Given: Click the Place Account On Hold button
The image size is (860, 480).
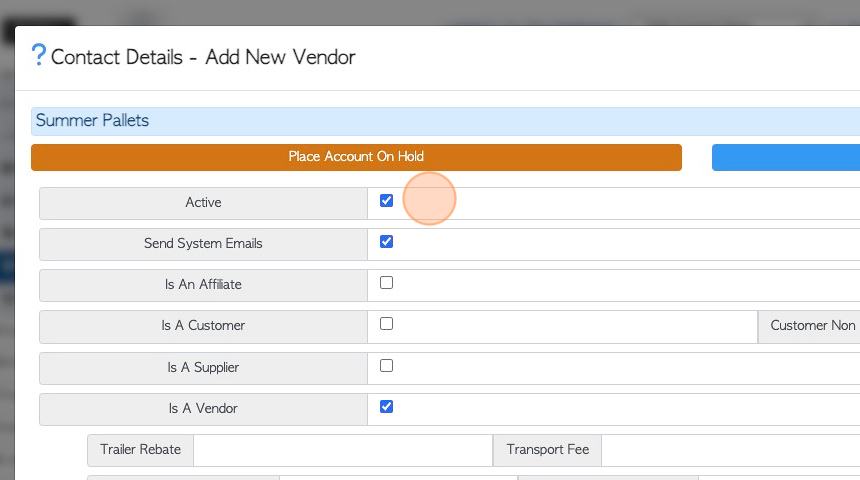Looking at the screenshot, I should click(357, 157).
